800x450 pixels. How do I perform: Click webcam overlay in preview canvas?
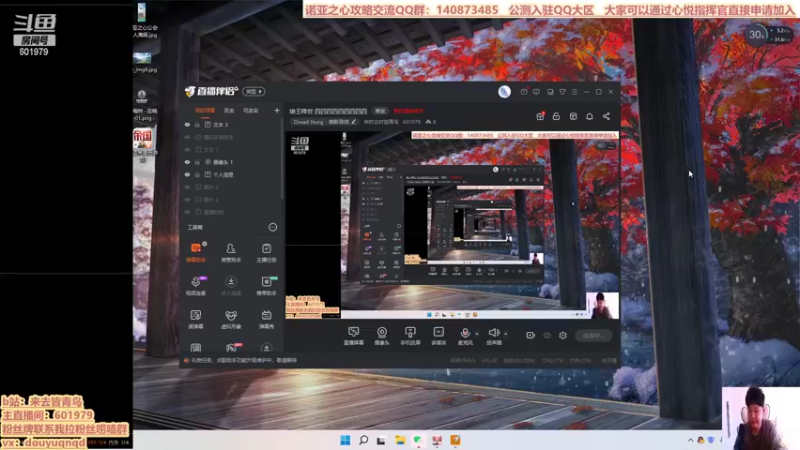[x=603, y=305]
